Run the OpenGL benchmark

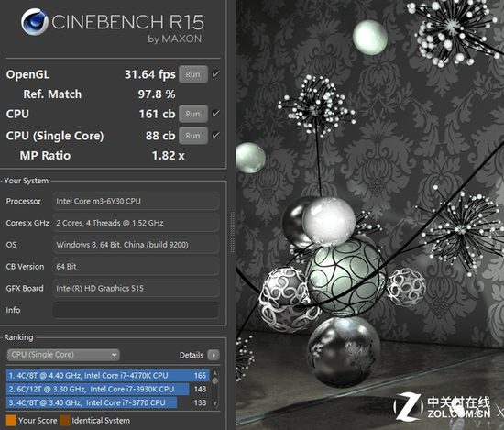[192, 74]
